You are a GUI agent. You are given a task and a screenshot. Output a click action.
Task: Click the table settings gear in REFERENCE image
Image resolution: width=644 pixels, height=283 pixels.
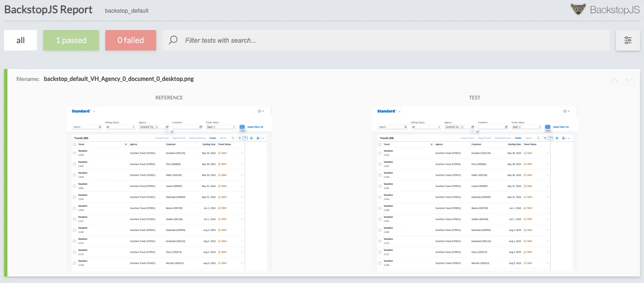point(251,138)
